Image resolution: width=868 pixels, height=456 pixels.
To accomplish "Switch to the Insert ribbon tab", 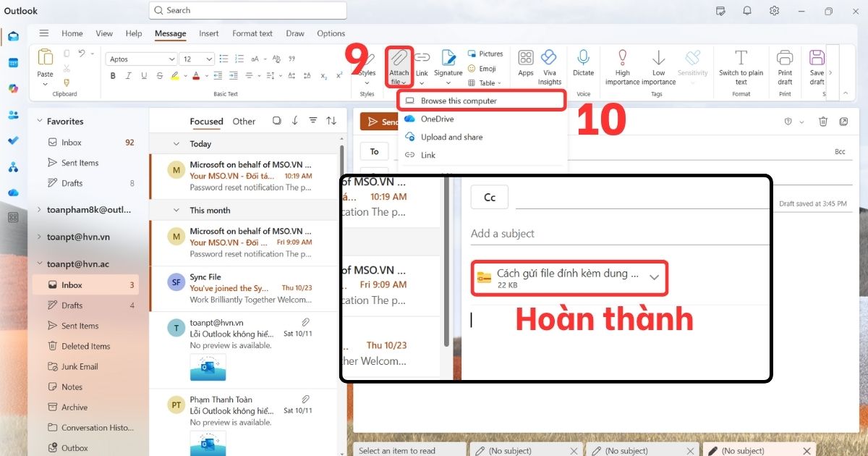I will pos(208,33).
